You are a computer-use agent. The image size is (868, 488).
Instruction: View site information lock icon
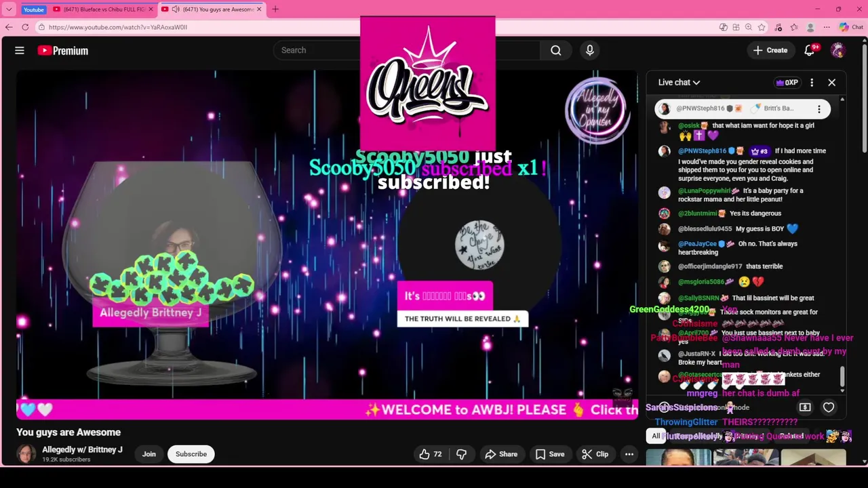coord(41,27)
